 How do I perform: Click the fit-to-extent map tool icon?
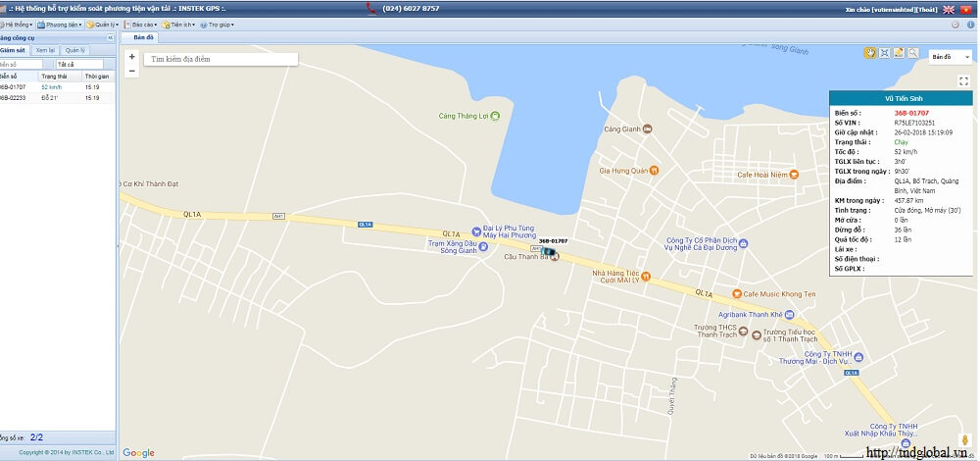point(884,52)
